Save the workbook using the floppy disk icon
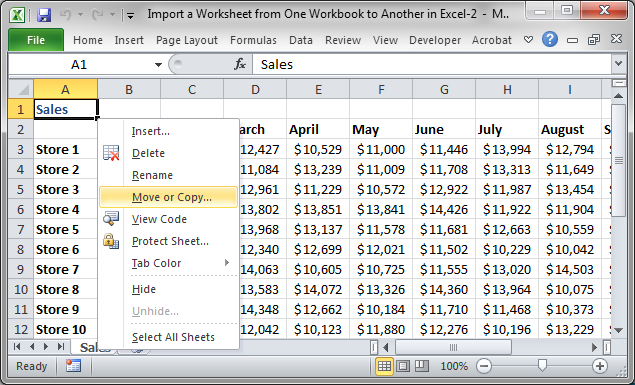 [44, 15]
